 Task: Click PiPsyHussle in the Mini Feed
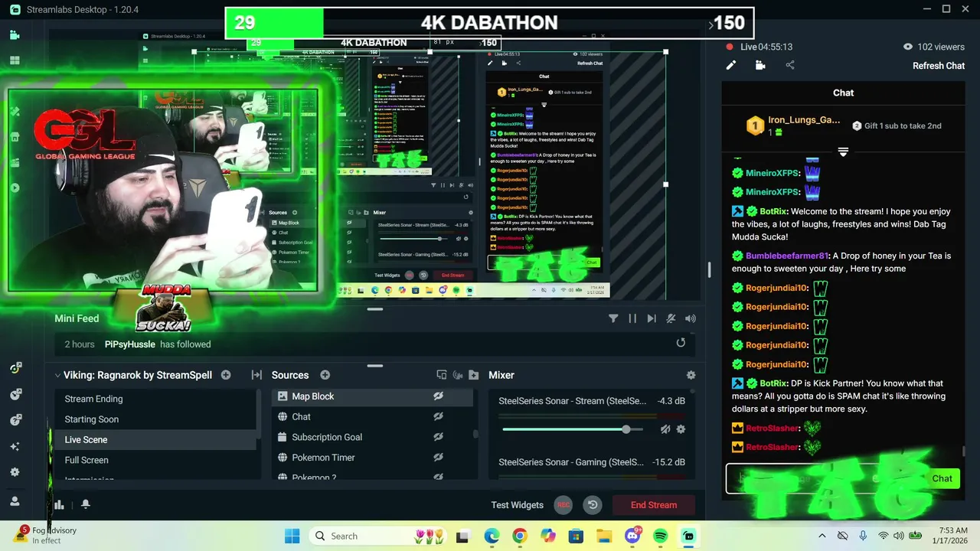[x=129, y=344]
